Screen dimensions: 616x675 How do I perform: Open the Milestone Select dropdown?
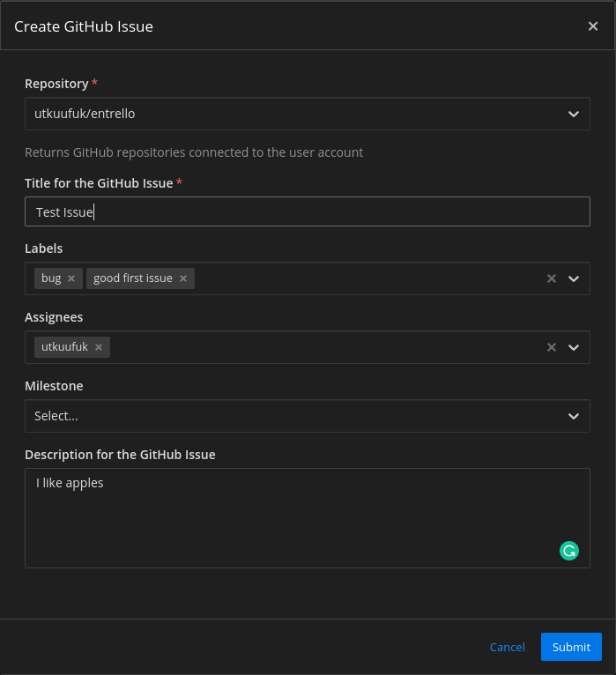308,416
